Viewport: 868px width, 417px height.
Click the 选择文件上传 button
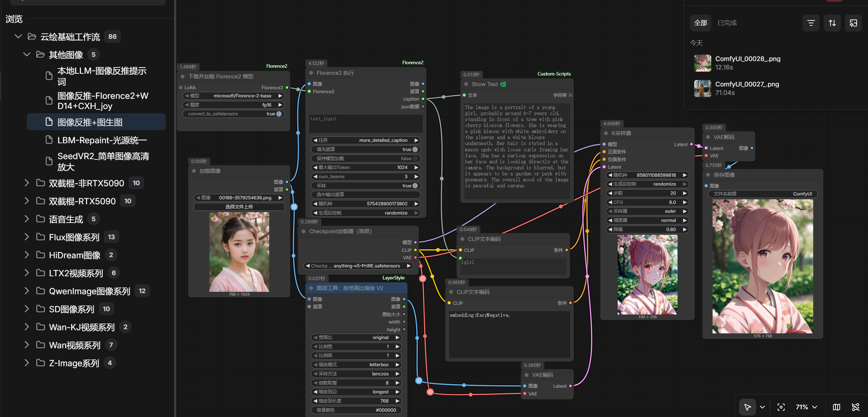tap(239, 207)
